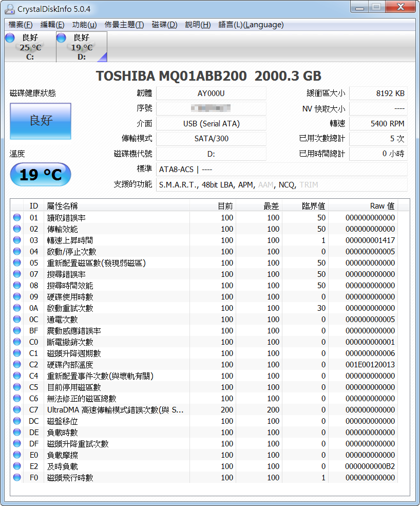
Task: Click raw value 000000001417
Action: tap(370, 240)
